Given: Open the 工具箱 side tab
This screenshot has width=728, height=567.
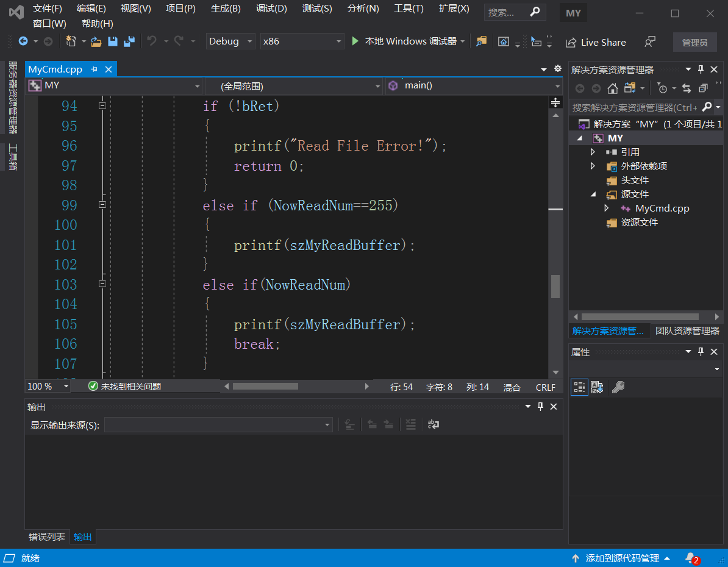Looking at the screenshot, I should pos(13,157).
